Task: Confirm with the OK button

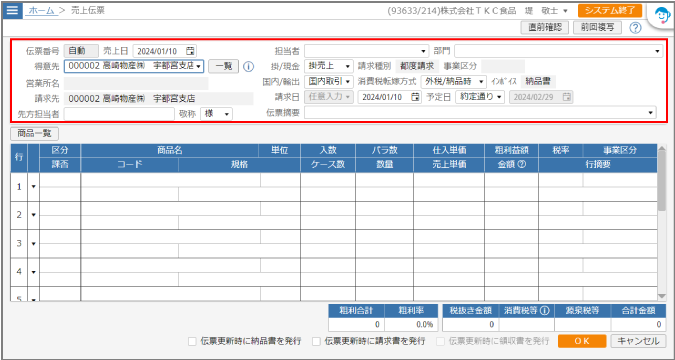Action: pyautogui.click(x=582, y=341)
